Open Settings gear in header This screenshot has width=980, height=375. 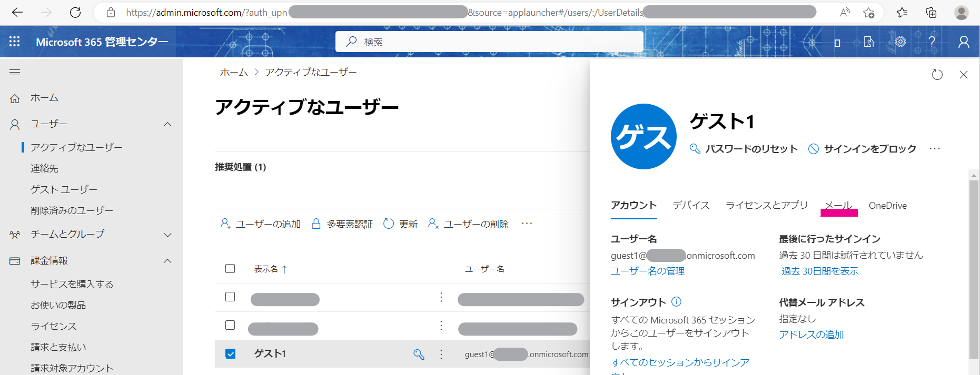(900, 42)
